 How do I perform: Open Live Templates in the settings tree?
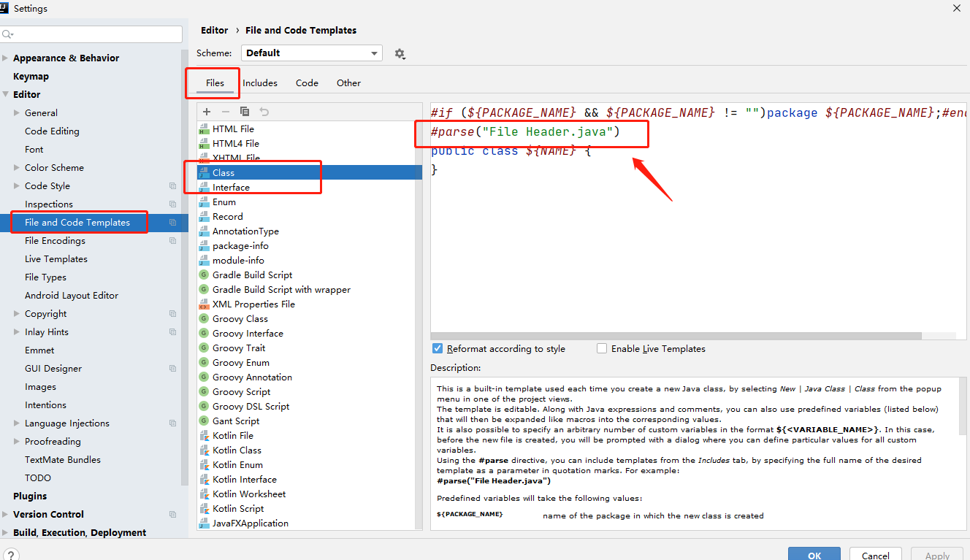pyautogui.click(x=56, y=259)
